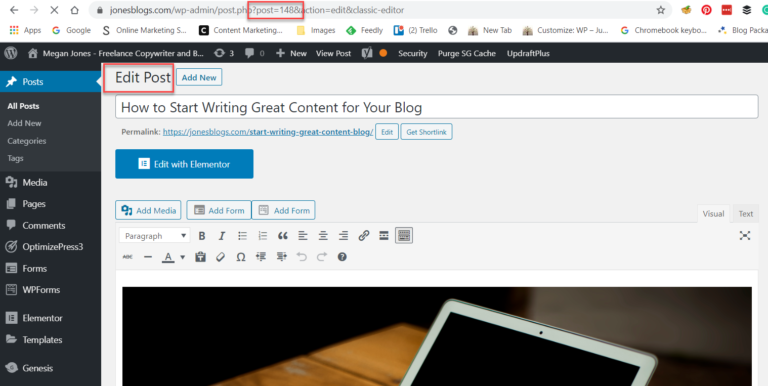Switch to the Visual editor tab

click(713, 214)
